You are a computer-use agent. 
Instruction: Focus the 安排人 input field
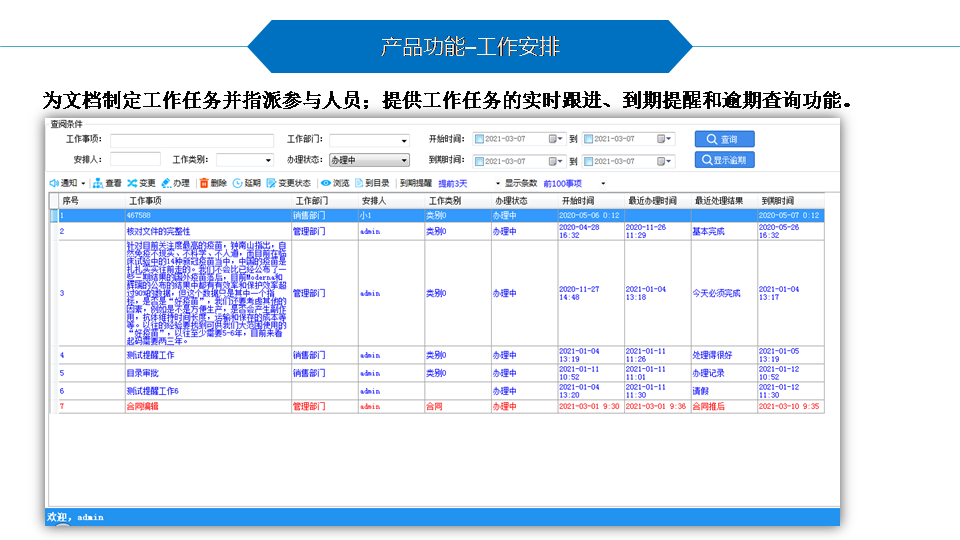(x=135, y=159)
